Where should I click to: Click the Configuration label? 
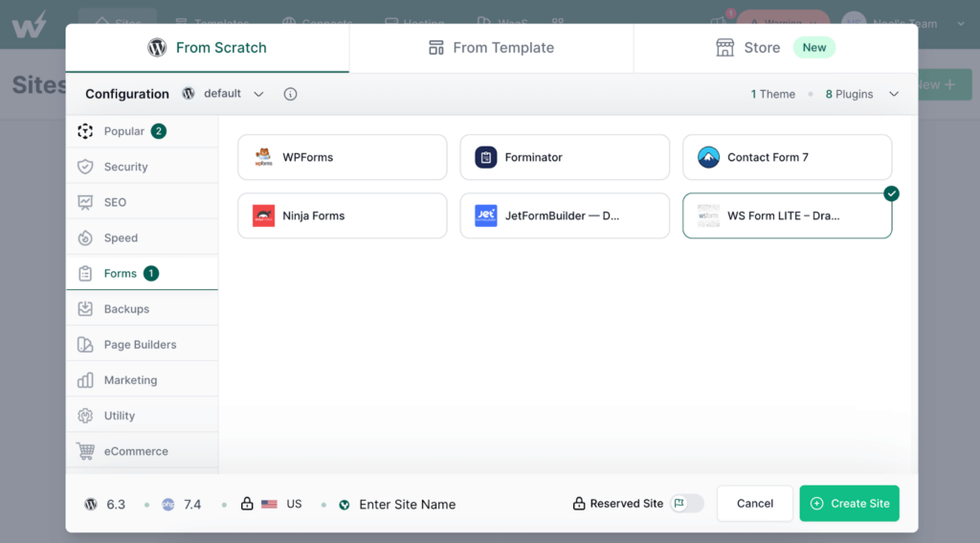(127, 94)
